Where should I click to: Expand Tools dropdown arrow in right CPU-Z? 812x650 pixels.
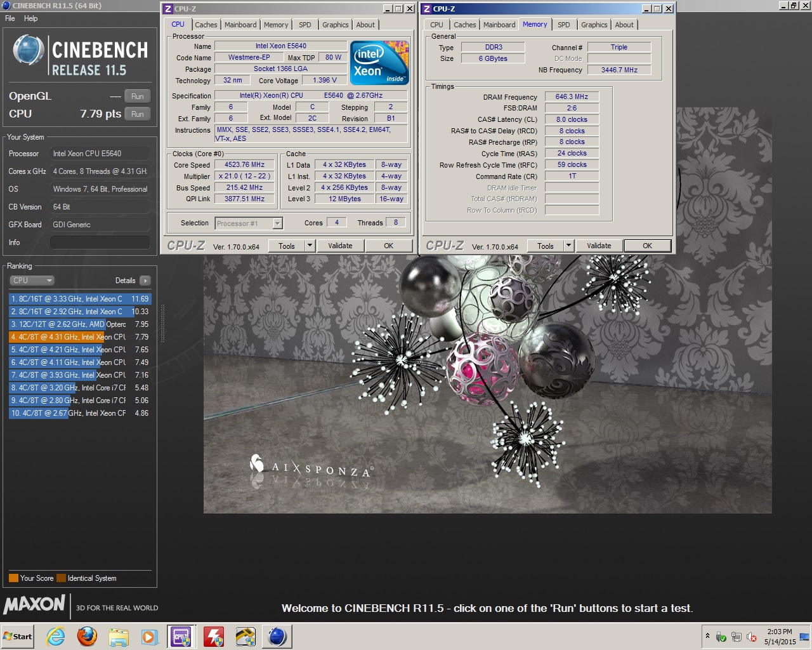pyautogui.click(x=568, y=246)
